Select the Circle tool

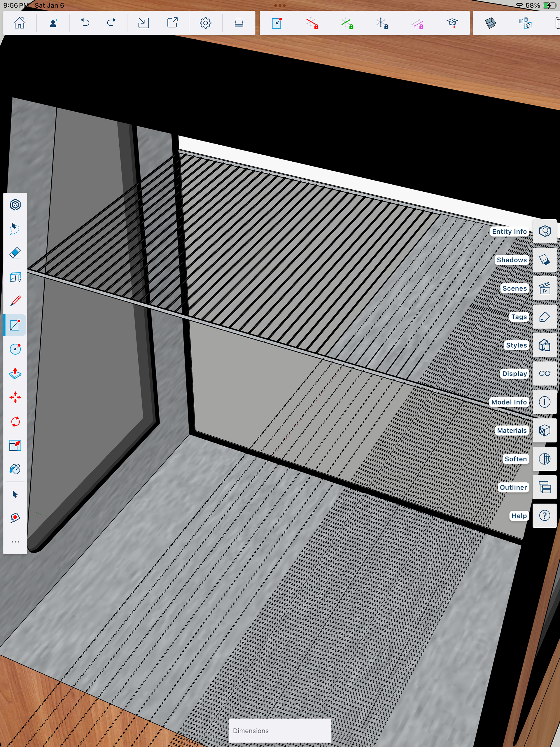[15, 349]
